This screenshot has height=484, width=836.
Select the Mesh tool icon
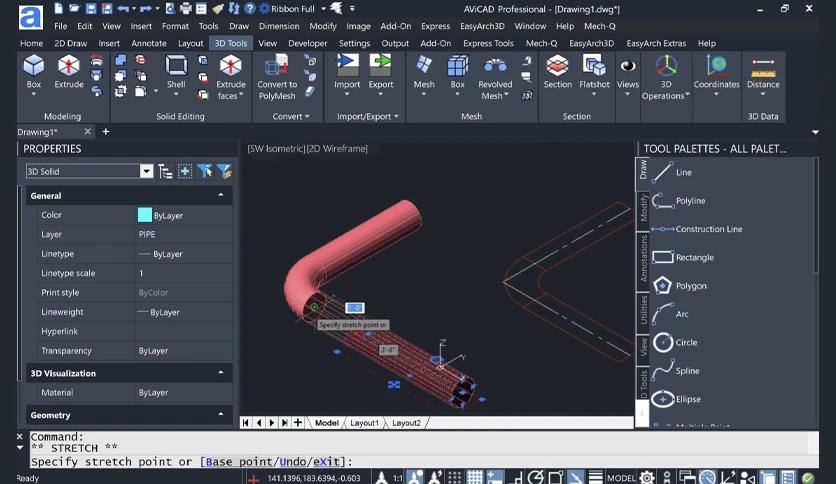pyautogui.click(x=424, y=66)
